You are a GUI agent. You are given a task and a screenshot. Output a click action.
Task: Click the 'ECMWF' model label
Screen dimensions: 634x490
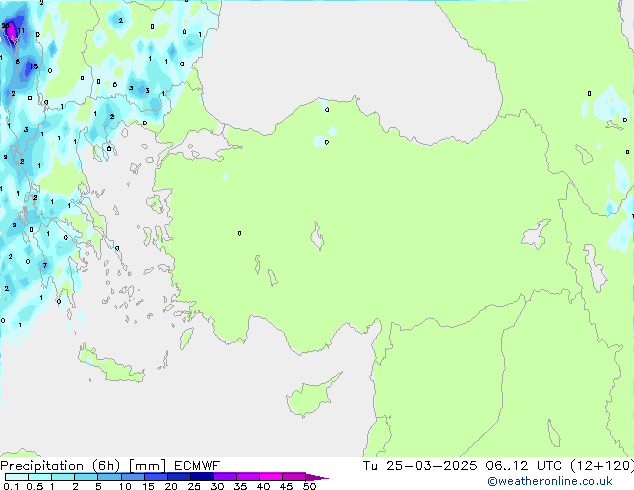coord(197,466)
